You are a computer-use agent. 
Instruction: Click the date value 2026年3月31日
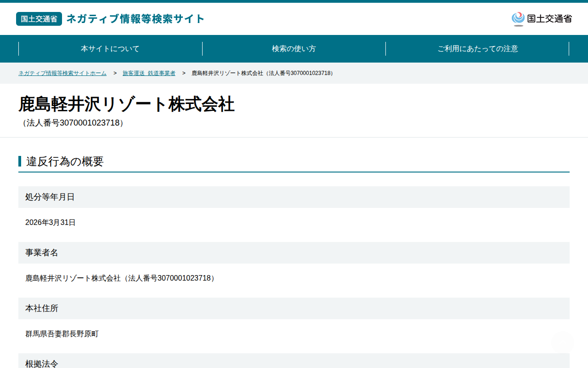[51, 223]
